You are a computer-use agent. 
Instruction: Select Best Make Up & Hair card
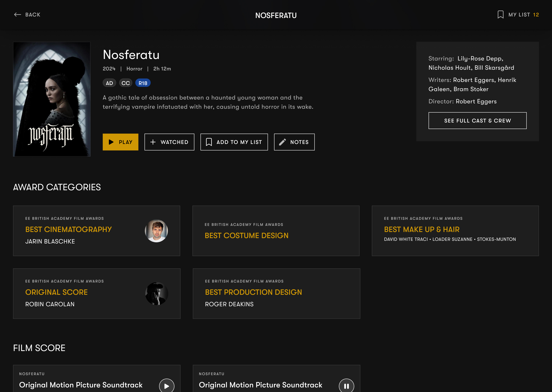tap(455, 231)
